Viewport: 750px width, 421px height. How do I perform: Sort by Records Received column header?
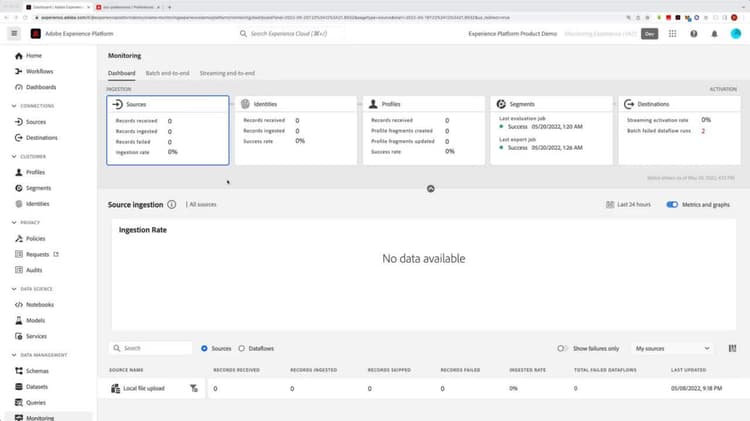(236, 370)
